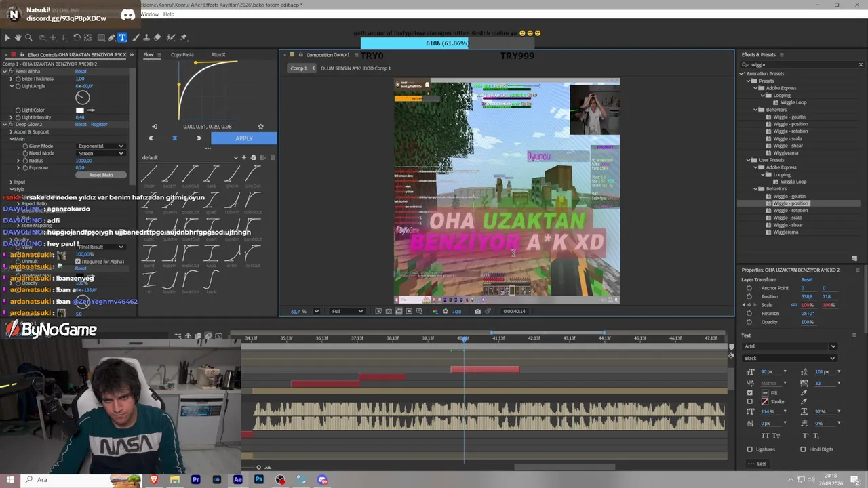
Task: Switch to the Copy Pasta tab
Action: pos(182,54)
